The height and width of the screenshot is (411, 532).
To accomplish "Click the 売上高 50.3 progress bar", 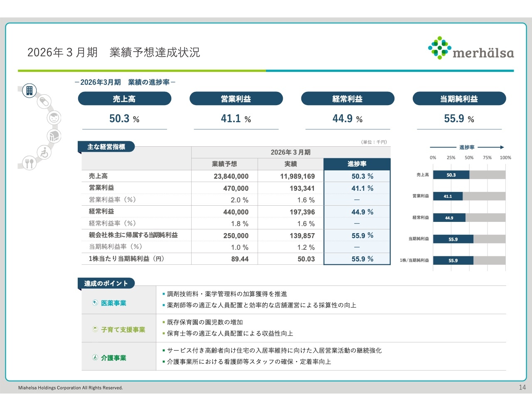I will (x=451, y=175).
